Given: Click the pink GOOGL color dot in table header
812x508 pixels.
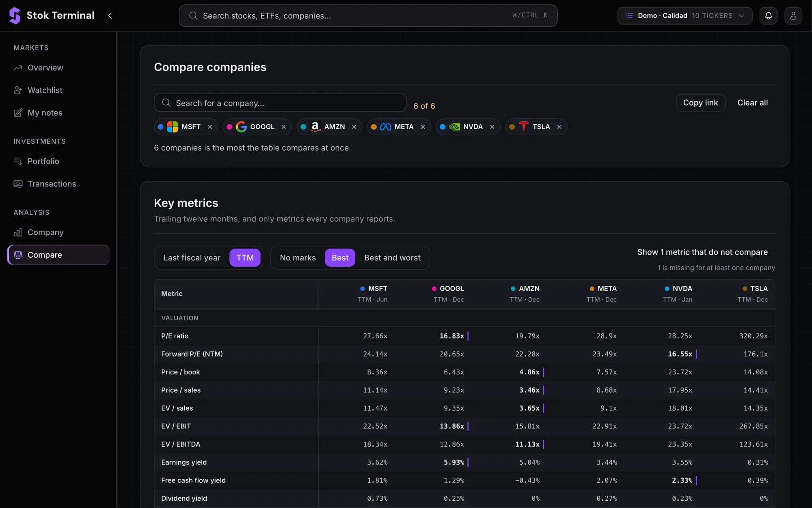Looking at the screenshot, I should click(434, 289).
